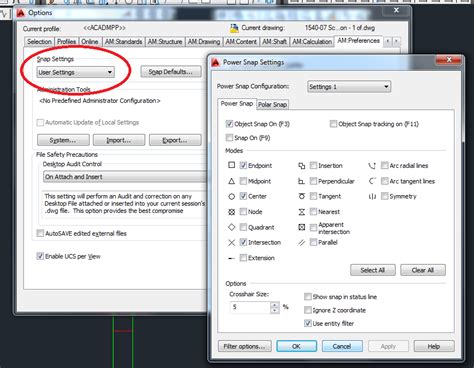Click the Intersection X snap icon
This screenshot has width=474, height=368.
point(232,242)
